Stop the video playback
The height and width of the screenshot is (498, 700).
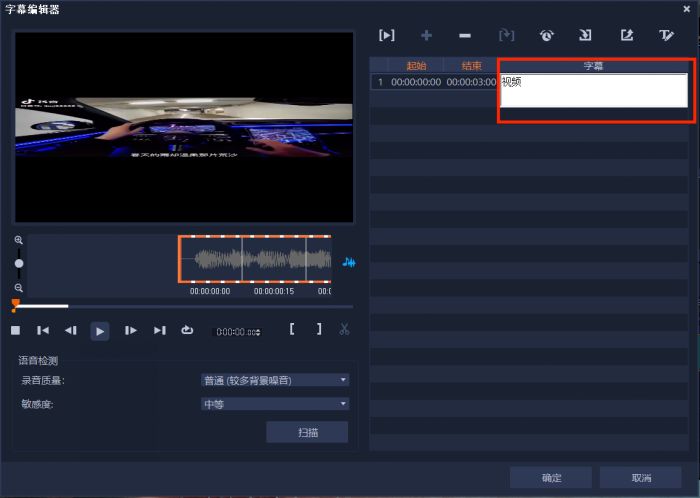(x=16, y=330)
